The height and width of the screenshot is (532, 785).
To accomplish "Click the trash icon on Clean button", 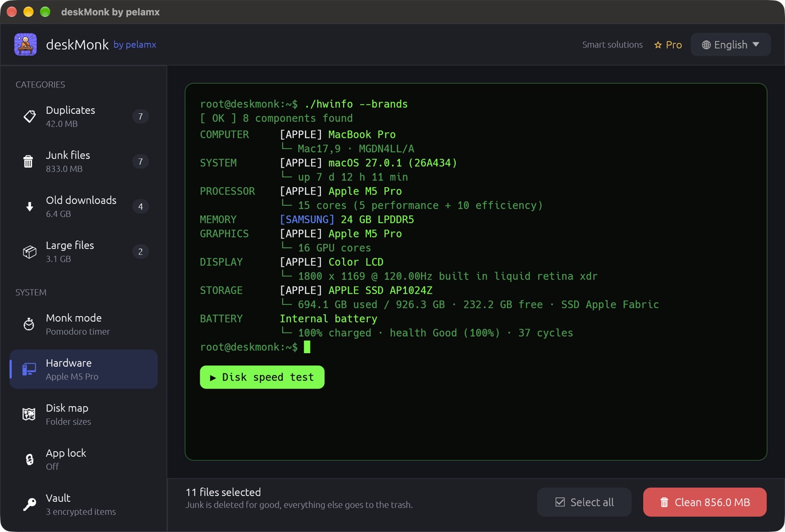I will (x=664, y=502).
